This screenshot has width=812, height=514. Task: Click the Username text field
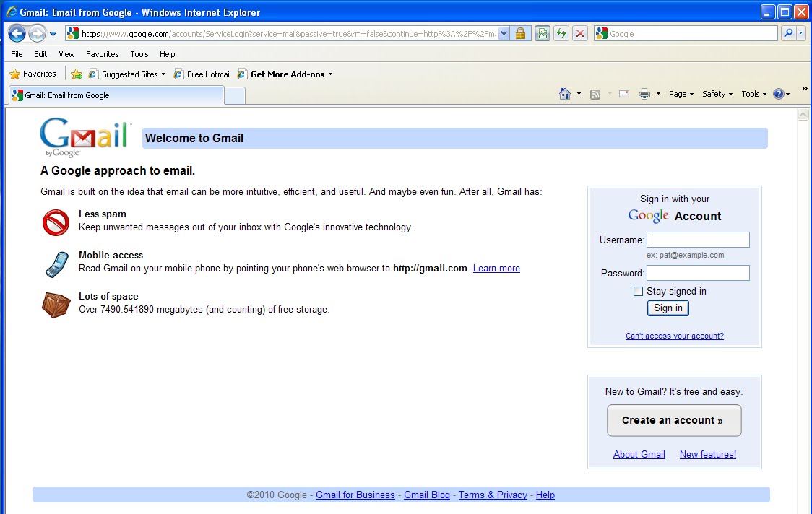[x=698, y=240]
